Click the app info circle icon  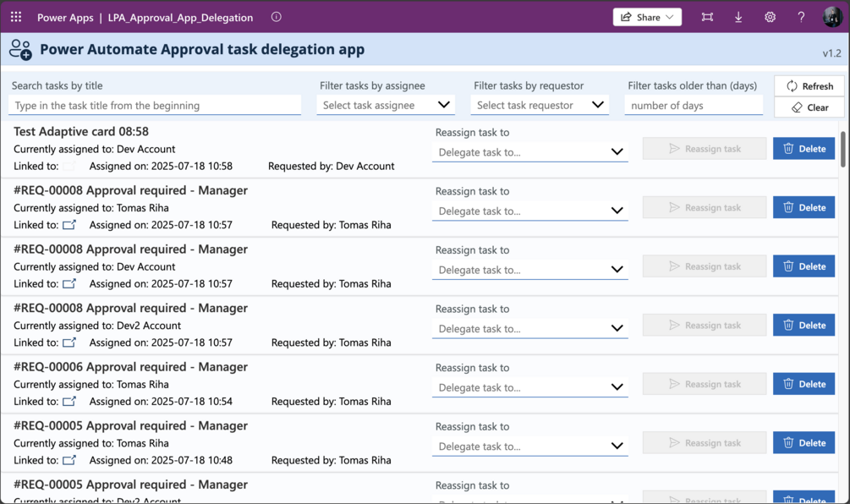coord(276,17)
